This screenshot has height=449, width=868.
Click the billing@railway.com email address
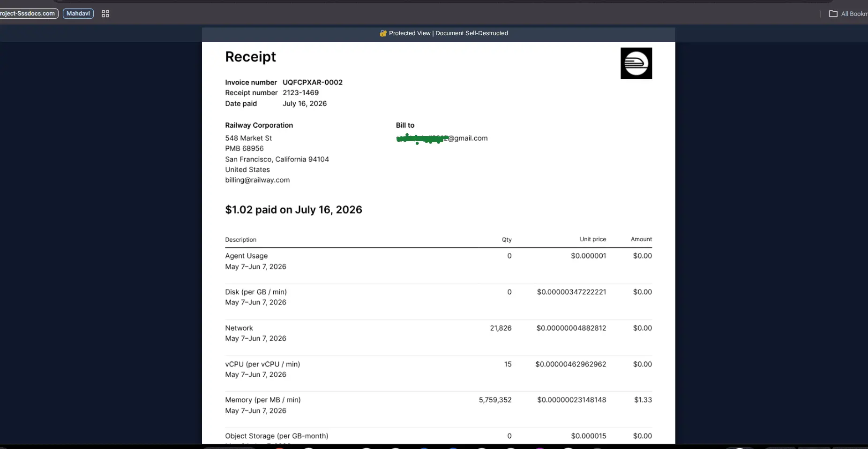tap(257, 180)
